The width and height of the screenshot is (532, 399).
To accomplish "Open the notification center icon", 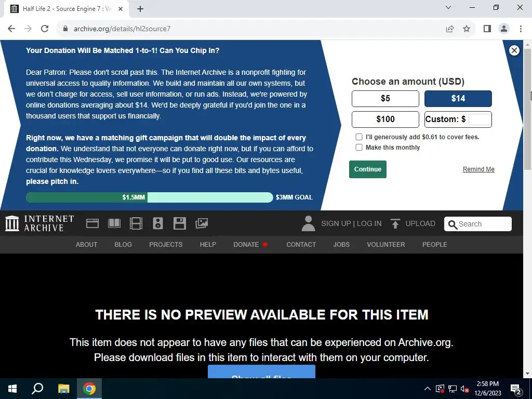I will coord(516,390).
